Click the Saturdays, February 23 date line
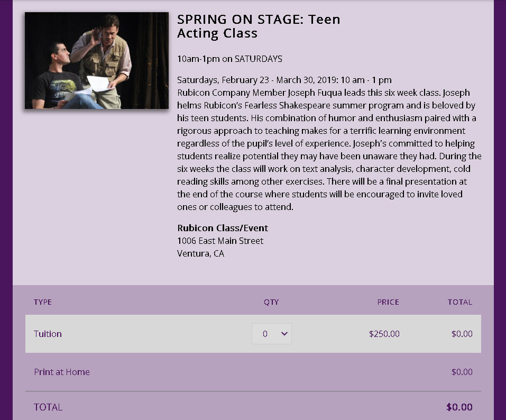The width and height of the screenshot is (506, 420). click(284, 80)
